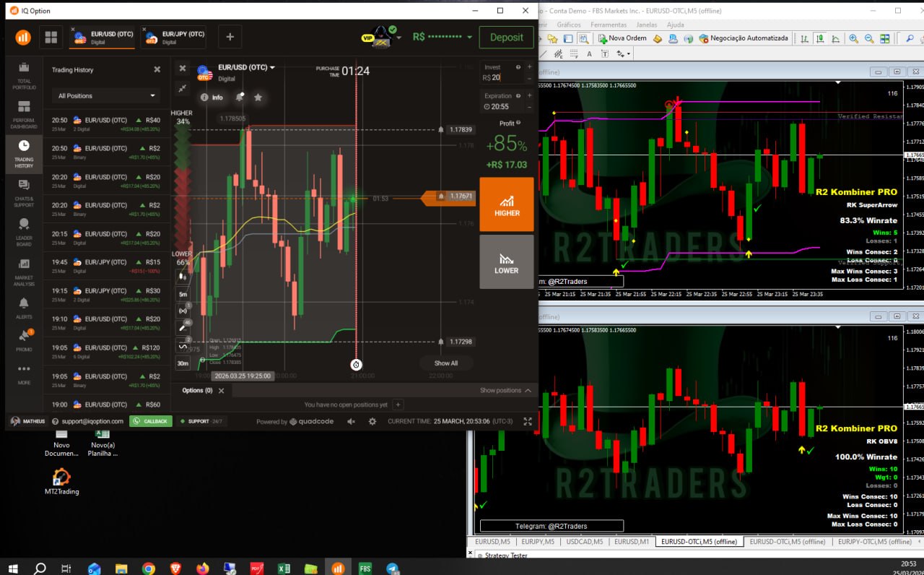The height and width of the screenshot is (575, 924).
Task: Toggle the asset price alert bell
Action: 239,98
